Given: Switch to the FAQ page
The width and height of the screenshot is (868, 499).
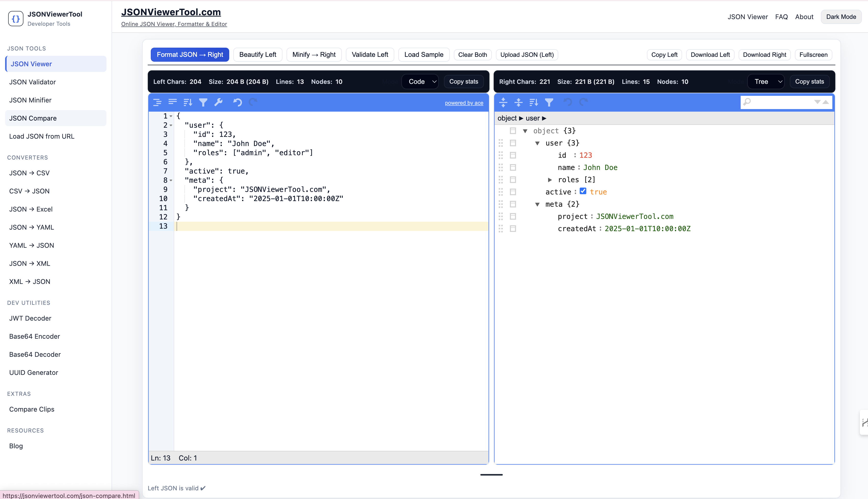Looking at the screenshot, I should click(x=782, y=17).
